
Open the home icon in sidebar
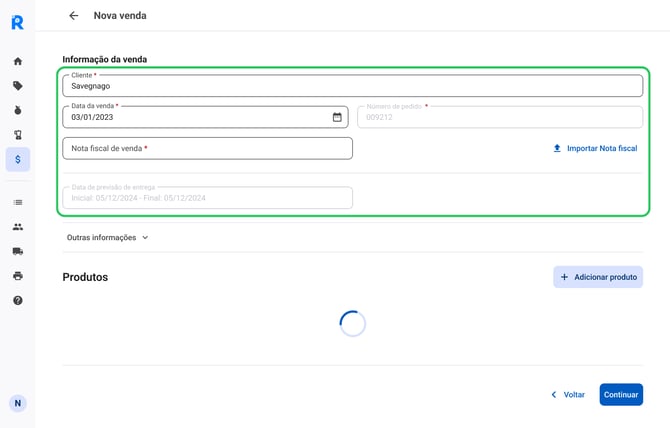tap(18, 62)
